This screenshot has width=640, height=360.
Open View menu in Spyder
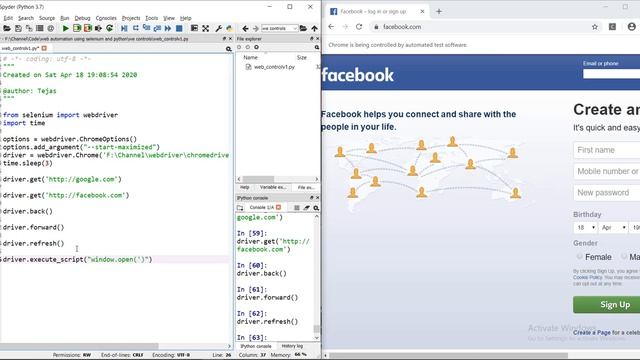pos(169,18)
